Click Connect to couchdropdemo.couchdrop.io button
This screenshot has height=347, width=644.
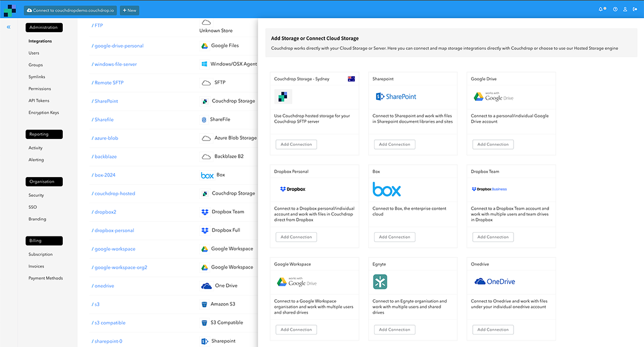point(70,10)
